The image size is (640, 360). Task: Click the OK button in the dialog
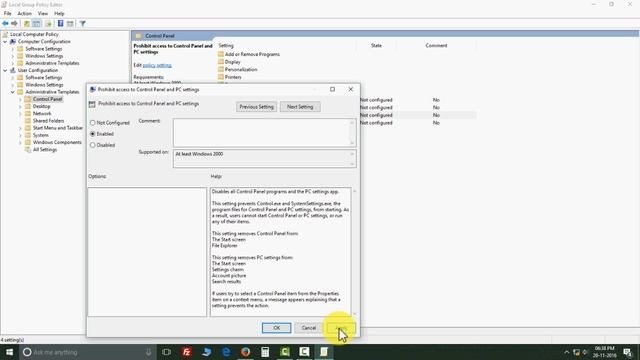[276, 328]
